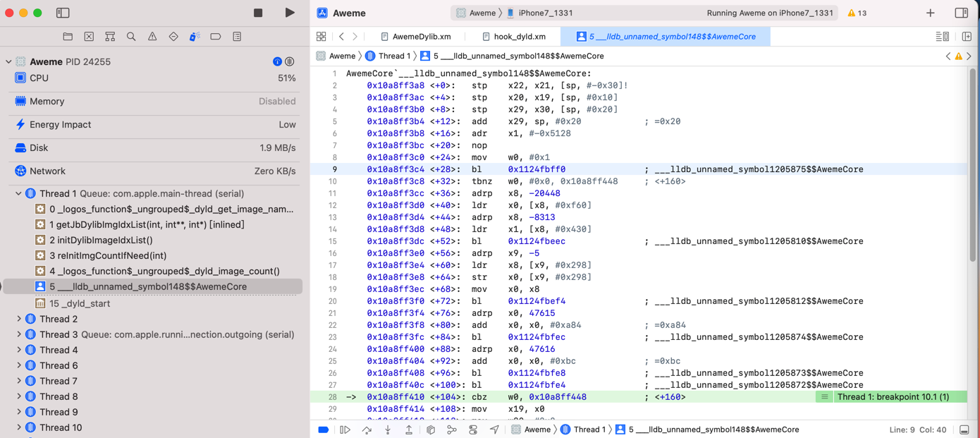Click Debug View Hierarchy button
The height and width of the screenshot is (438, 980).
[x=431, y=430]
